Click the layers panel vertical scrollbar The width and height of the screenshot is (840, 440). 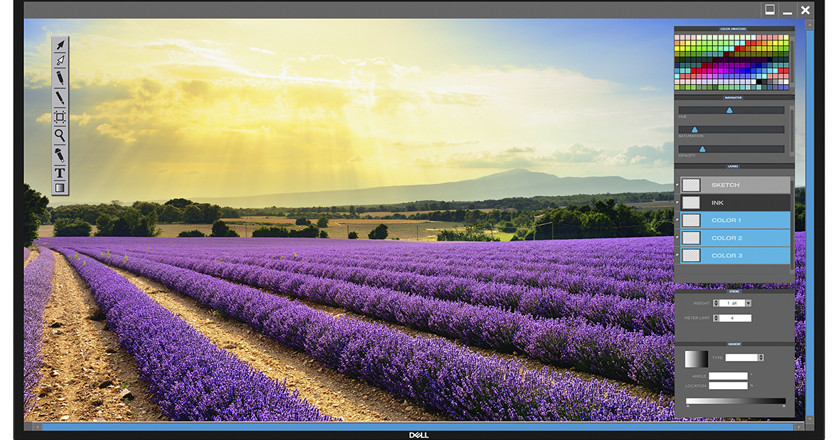[792, 225]
